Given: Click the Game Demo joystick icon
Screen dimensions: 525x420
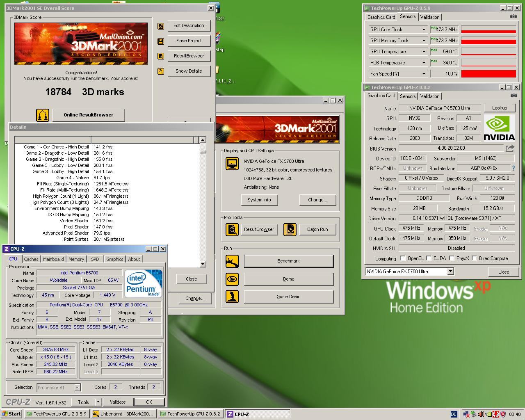Looking at the screenshot, I should click(x=232, y=297).
